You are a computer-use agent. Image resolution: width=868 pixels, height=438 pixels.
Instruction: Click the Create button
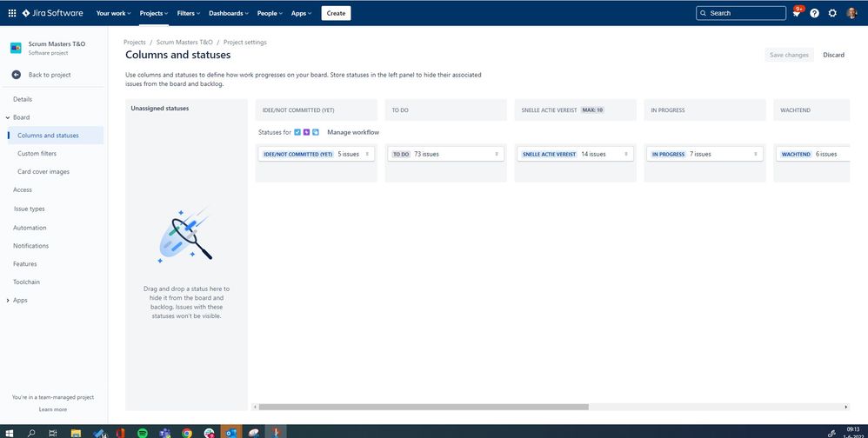click(336, 13)
